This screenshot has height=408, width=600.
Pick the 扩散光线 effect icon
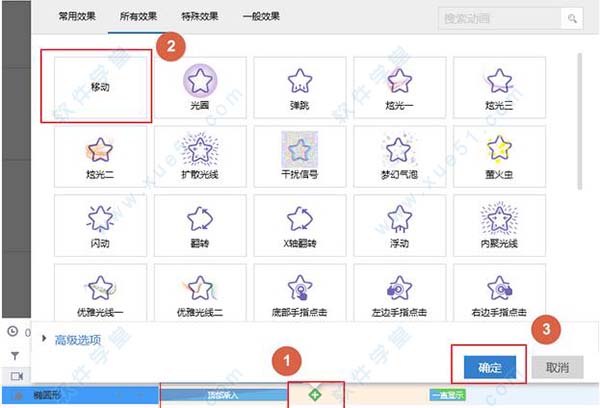(198, 156)
